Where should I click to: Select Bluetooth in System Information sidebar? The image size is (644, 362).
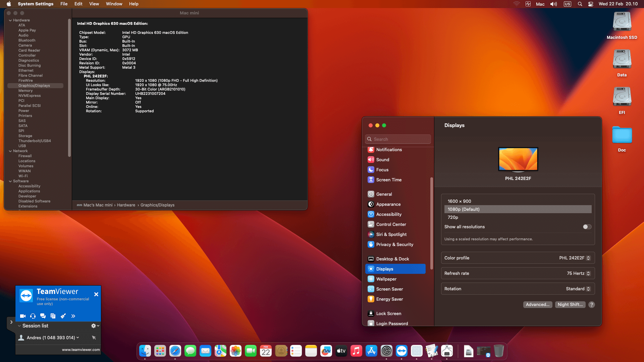click(27, 41)
